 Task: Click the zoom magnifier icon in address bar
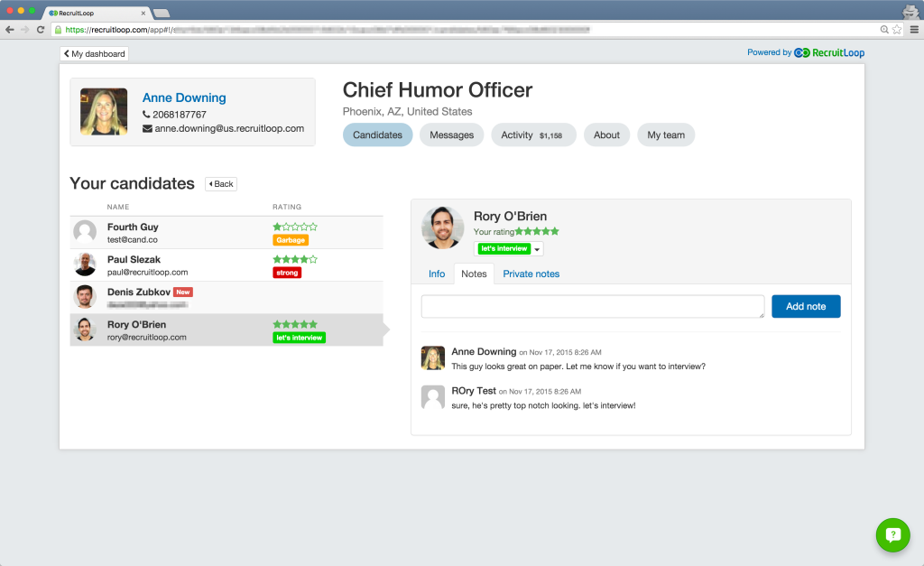(884, 30)
